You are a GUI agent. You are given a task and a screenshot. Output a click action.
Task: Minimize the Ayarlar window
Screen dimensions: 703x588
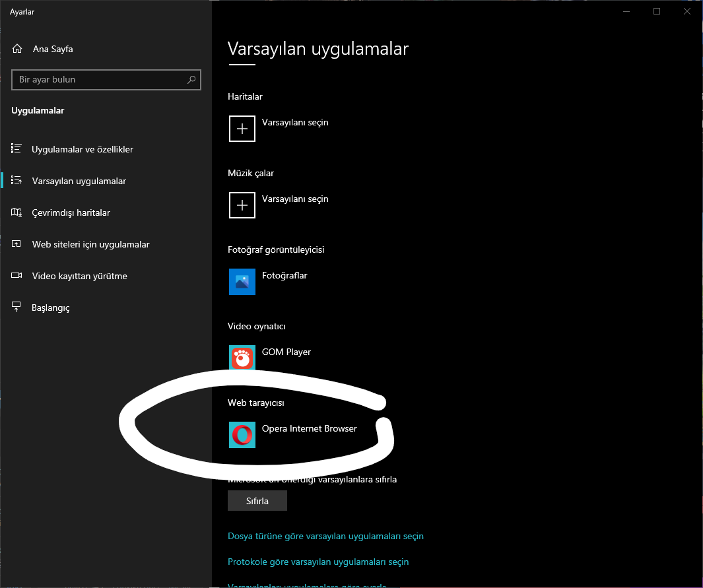(626, 11)
